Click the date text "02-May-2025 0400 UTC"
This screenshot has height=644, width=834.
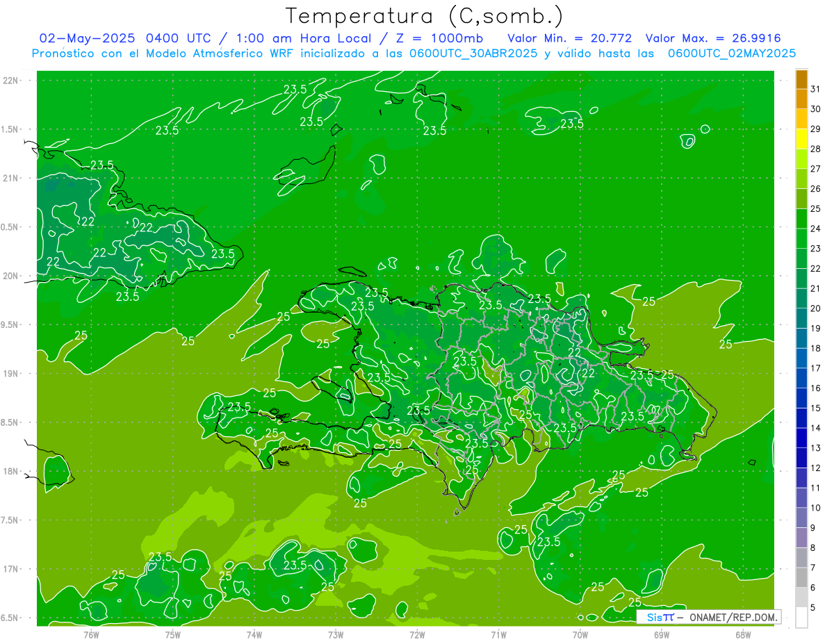click(126, 38)
